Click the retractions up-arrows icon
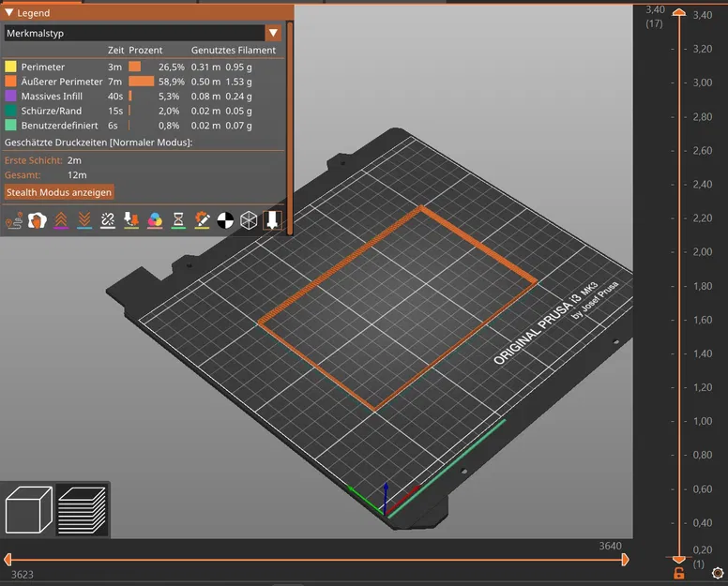Viewport: 728px width, 586px height. [61, 220]
